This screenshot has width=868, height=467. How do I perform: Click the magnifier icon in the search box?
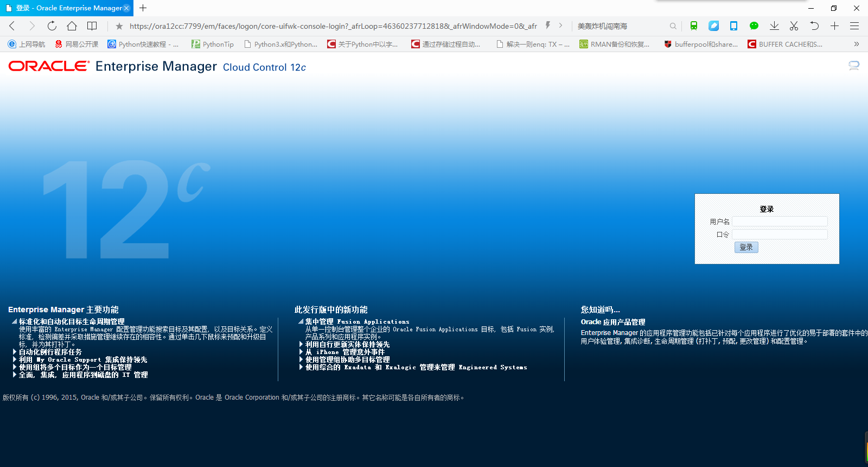673,26
